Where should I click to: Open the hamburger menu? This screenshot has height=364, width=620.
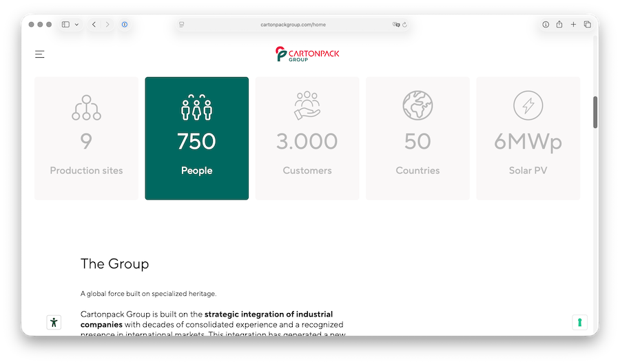(x=40, y=54)
